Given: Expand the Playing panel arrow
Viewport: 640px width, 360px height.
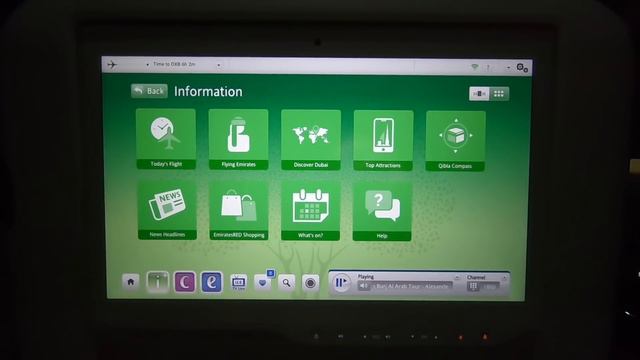Looking at the screenshot, I should coord(457,278).
